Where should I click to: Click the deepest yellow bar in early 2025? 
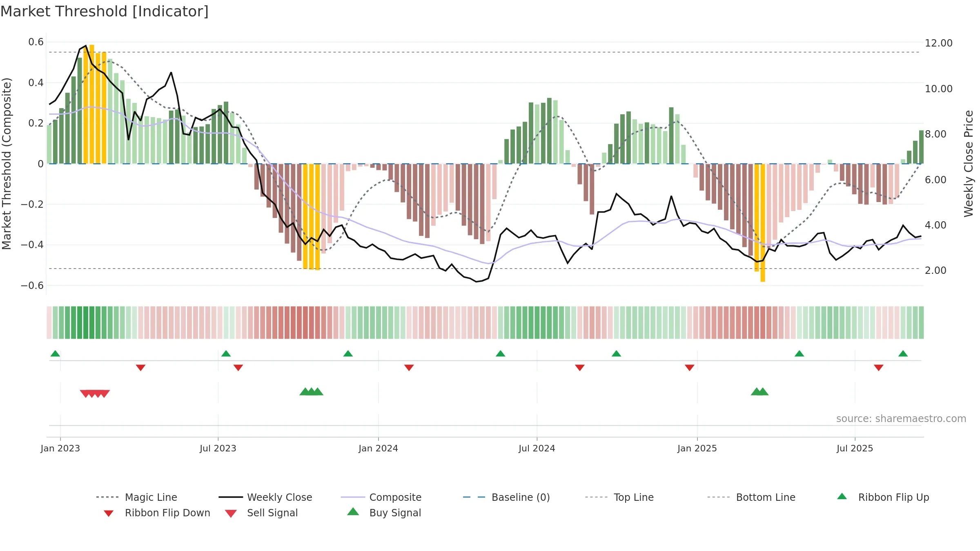(763, 223)
